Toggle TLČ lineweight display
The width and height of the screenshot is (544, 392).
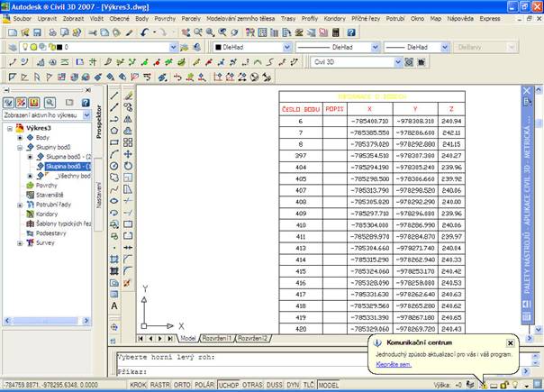click(308, 385)
